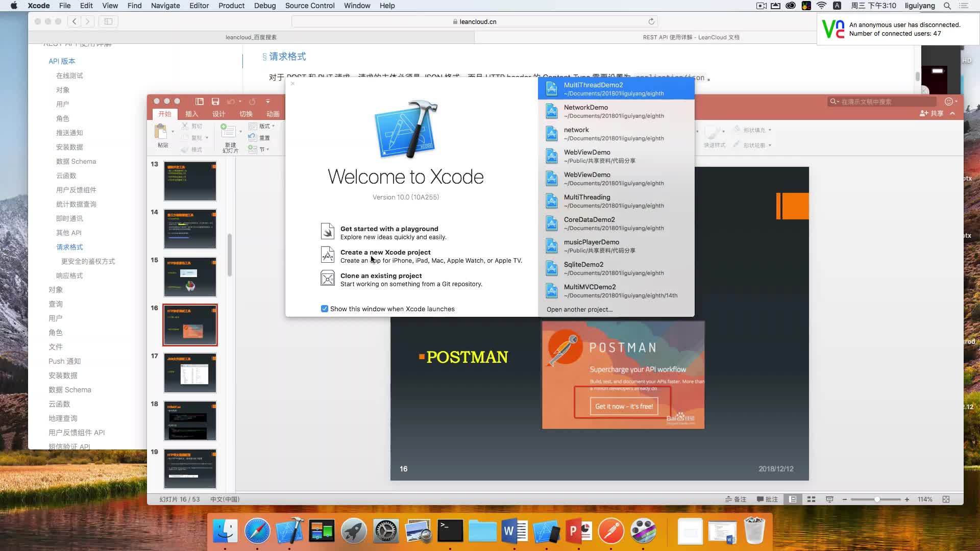This screenshot has width=980, height=551.
Task: Choose Create a new Xcode project
Action: (x=421, y=256)
